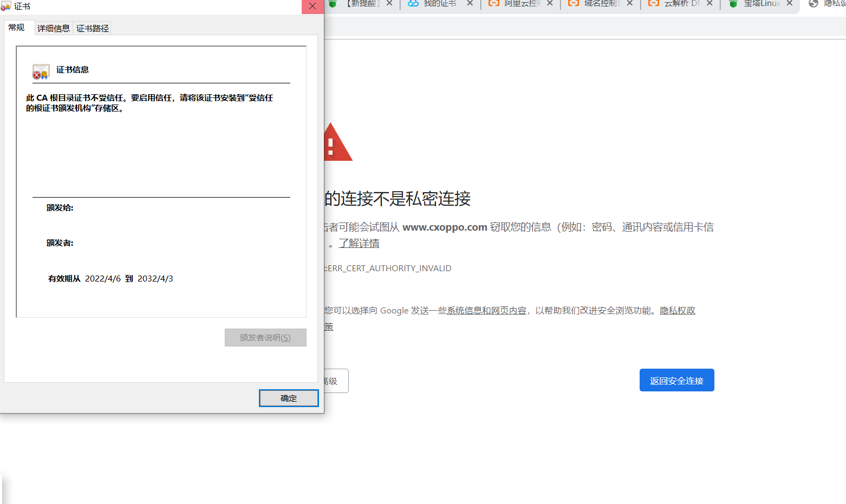Open the 了解详情 link
Viewport: 846px width, 504px height.
click(359, 243)
